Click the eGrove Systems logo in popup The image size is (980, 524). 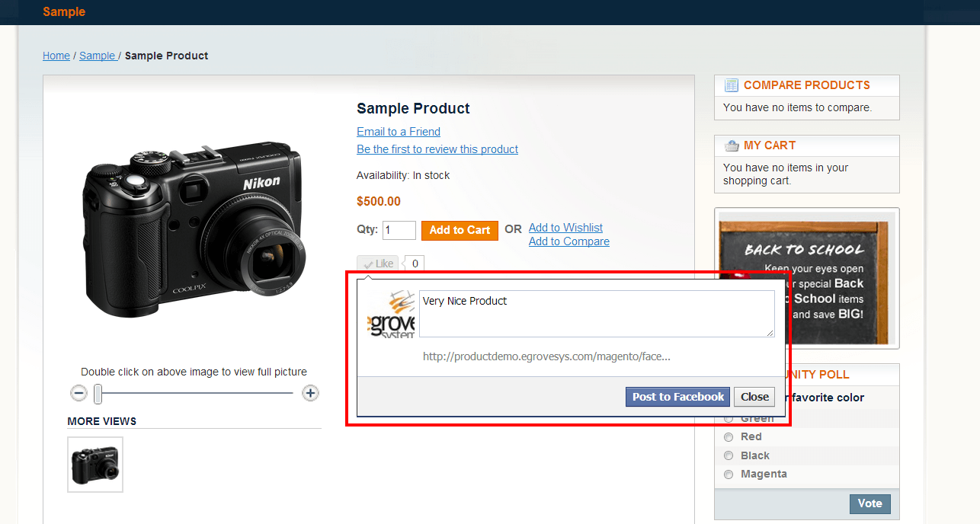[391, 314]
